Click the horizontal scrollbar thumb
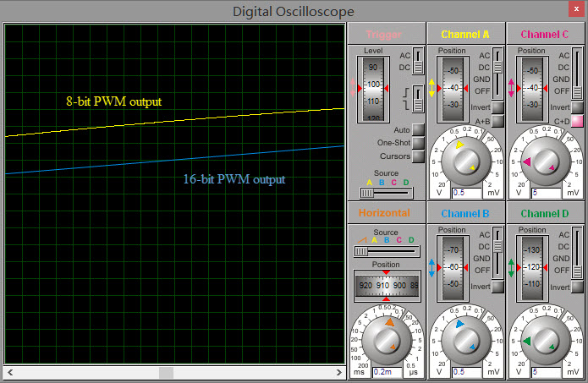The height and width of the screenshot is (383, 588). click(166, 373)
